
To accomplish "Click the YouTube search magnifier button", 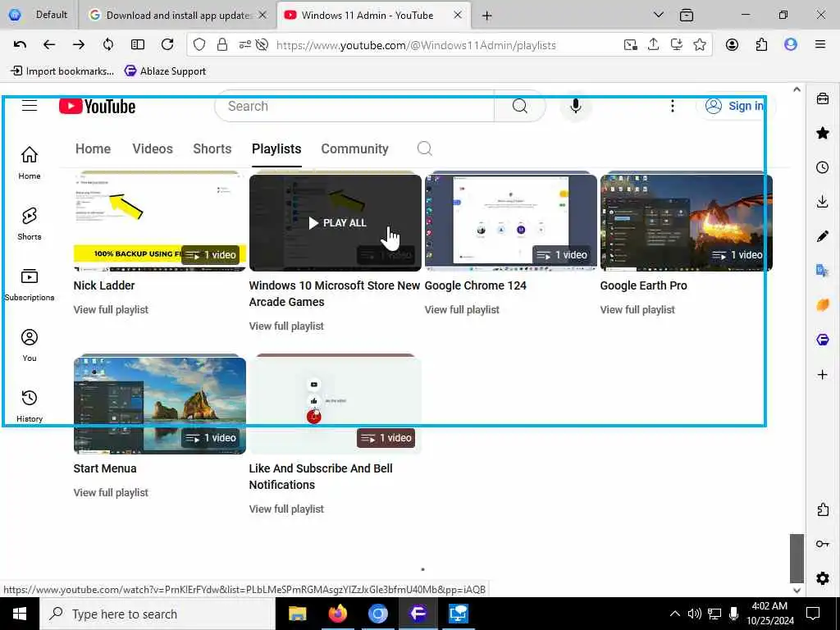I will pos(519,106).
